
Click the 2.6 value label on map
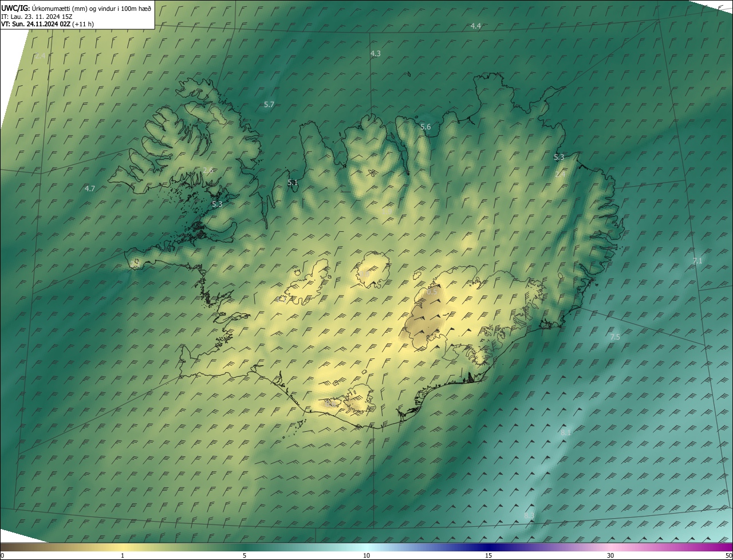click(208, 170)
